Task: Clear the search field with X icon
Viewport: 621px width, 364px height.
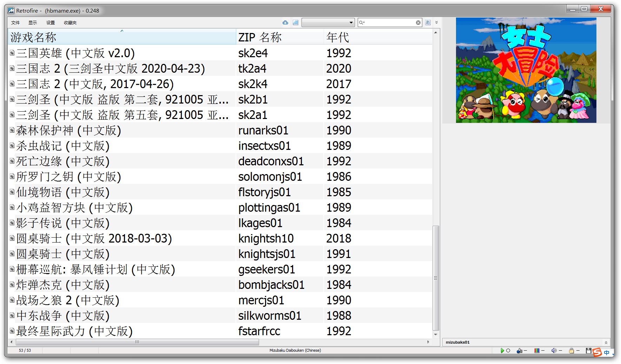Action: [418, 22]
